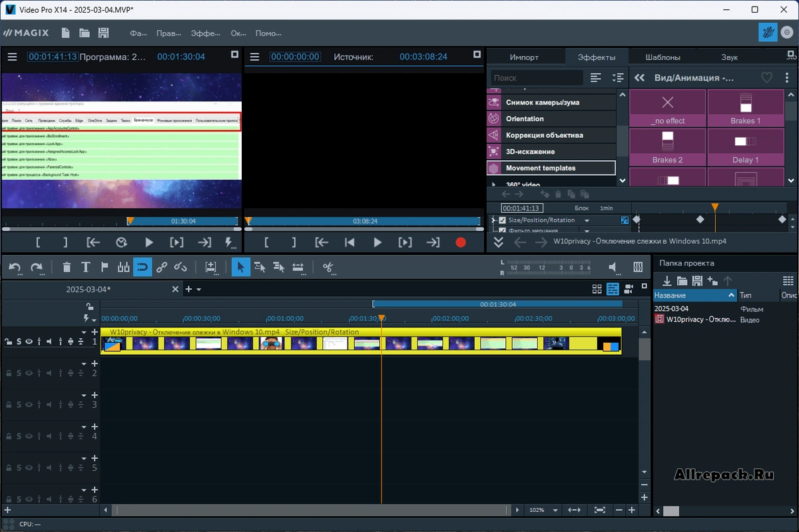Open the Фа... (File) menu
799x532 pixels.
[138, 33]
